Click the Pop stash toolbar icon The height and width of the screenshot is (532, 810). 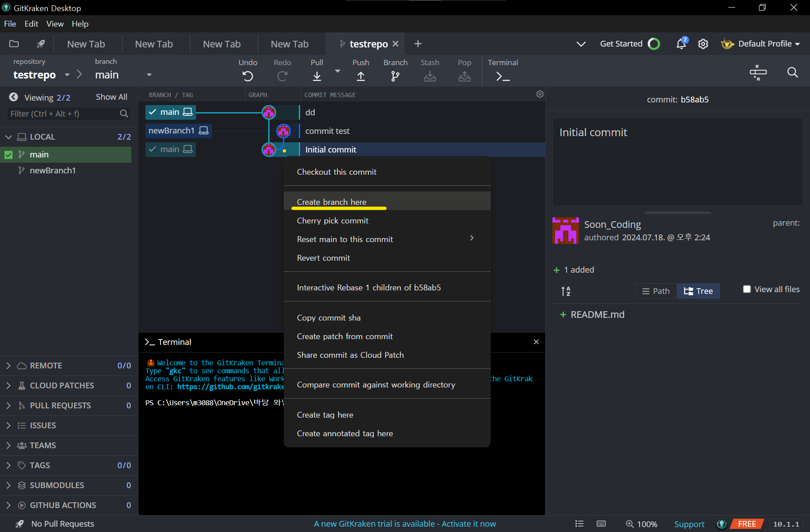tap(465, 76)
